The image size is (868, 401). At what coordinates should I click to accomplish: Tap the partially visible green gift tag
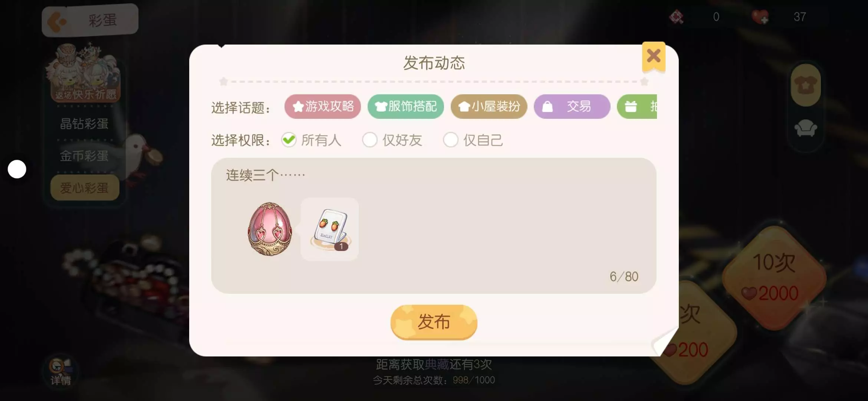[x=637, y=107]
